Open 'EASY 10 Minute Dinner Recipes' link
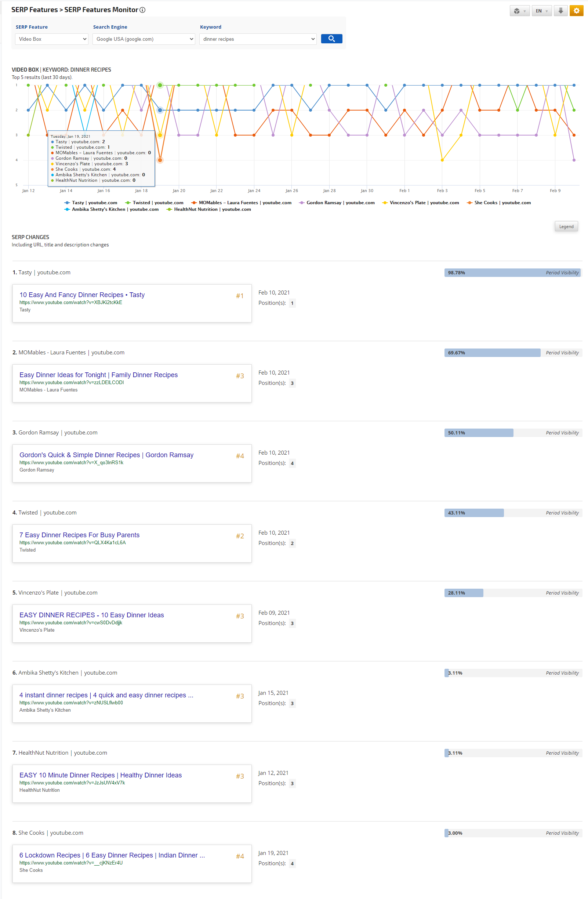 (101, 775)
